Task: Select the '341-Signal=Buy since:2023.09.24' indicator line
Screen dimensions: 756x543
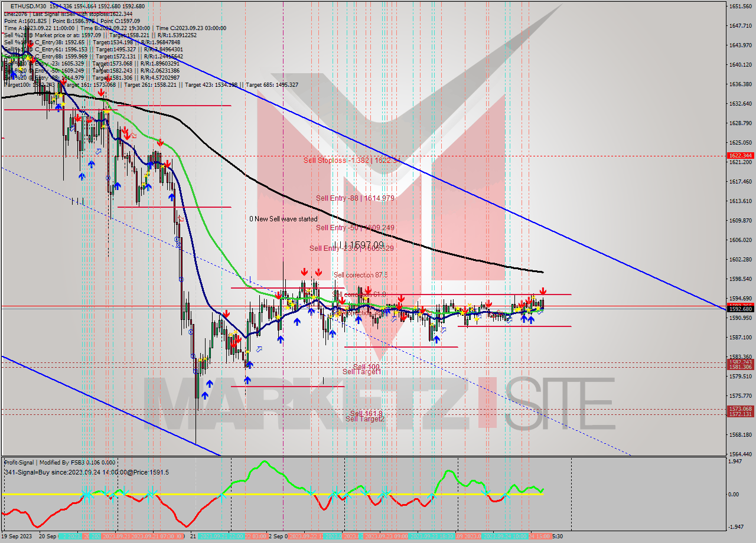Action: [x=86, y=472]
